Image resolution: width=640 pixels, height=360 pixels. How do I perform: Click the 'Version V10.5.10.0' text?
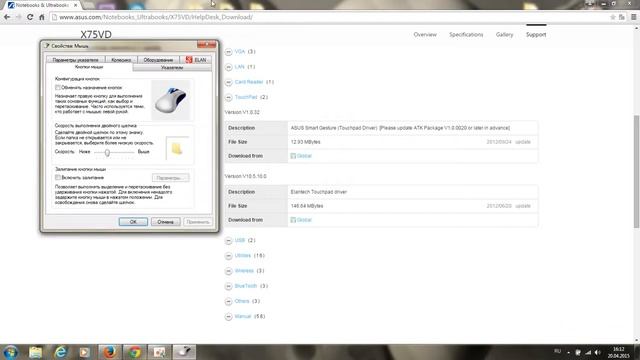245,176
